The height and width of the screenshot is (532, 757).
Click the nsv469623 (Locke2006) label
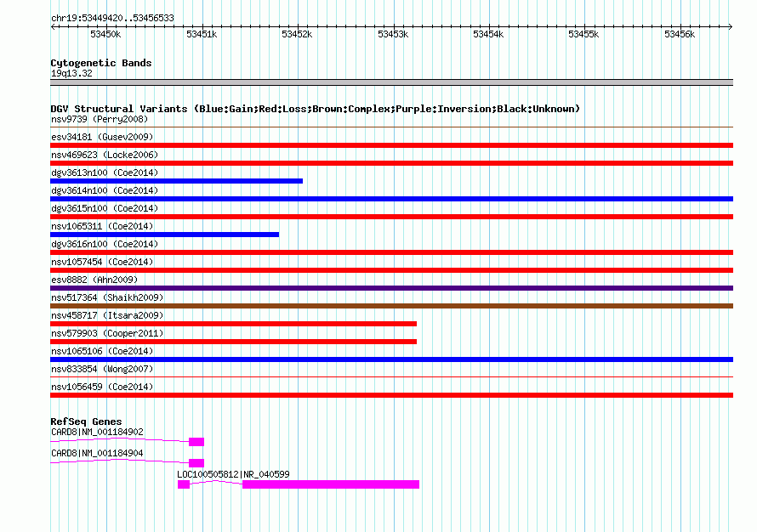point(105,155)
